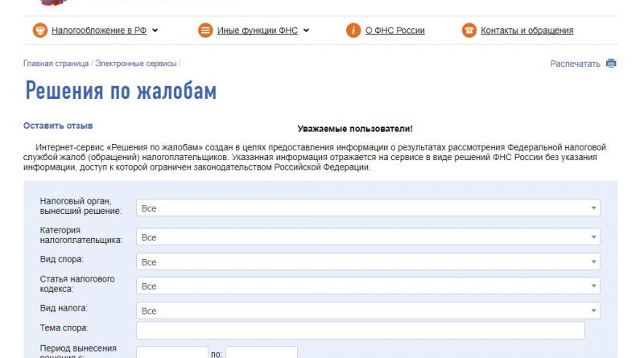644x358 pixels.
Task: Expand chevron next to Налогообложение в РФ
Action: click(x=155, y=31)
